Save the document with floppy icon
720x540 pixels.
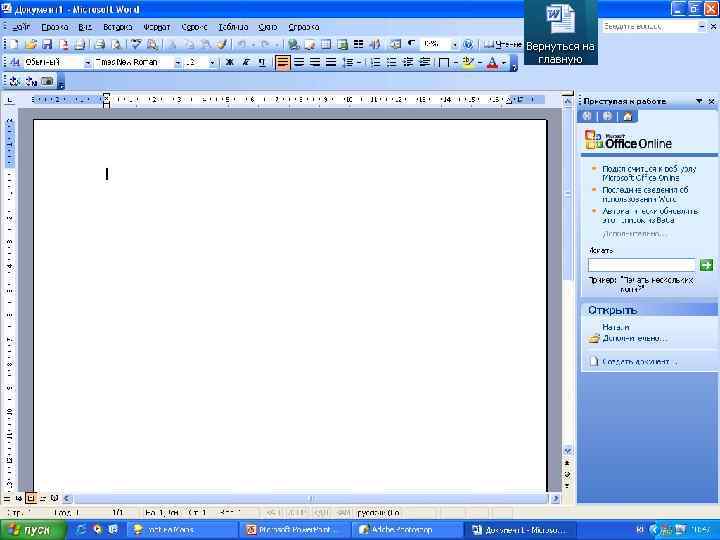[47, 45]
